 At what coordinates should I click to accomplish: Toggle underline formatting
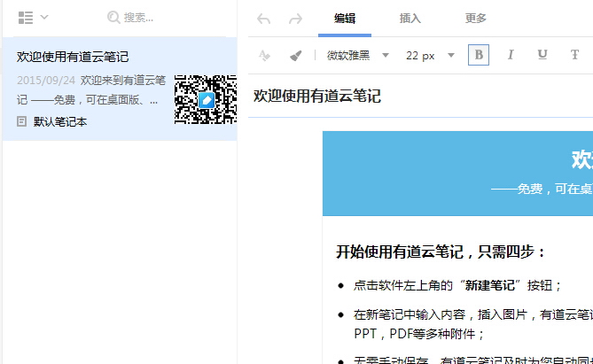pos(542,55)
